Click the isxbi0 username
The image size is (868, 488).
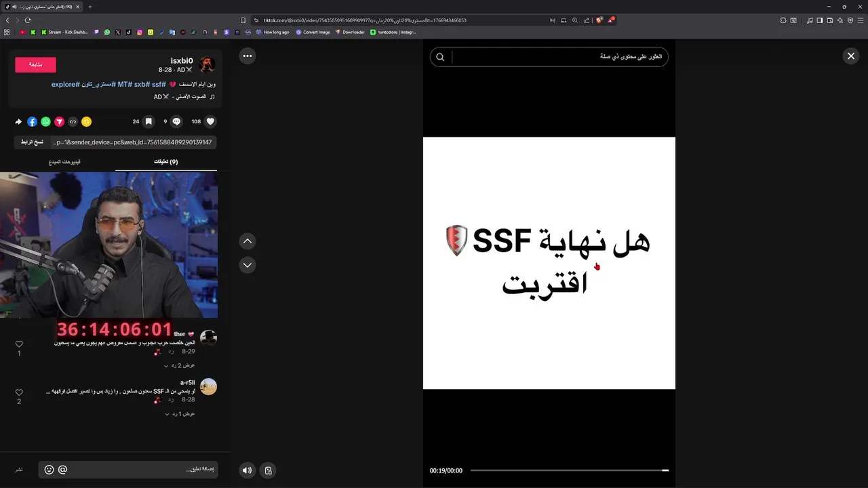coord(182,60)
